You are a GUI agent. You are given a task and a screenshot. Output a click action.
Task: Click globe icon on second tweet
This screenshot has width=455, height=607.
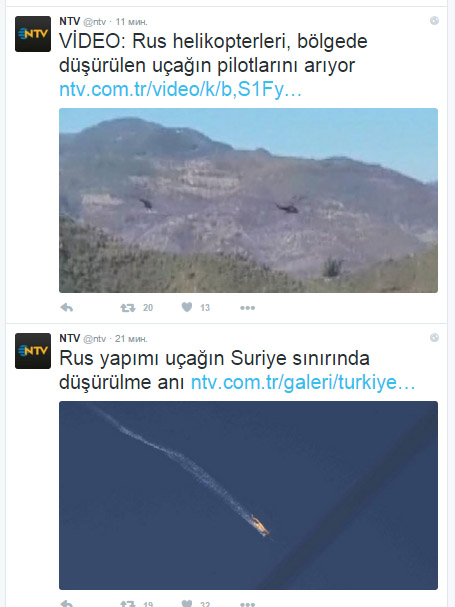point(434,338)
